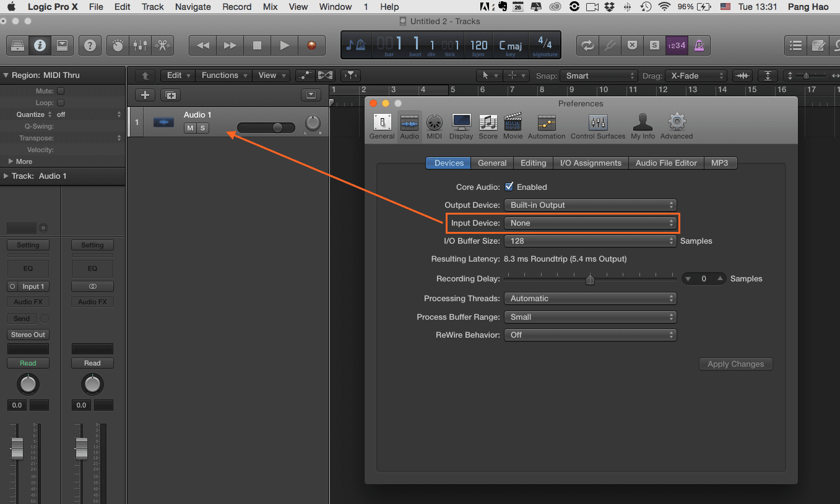Image resolution: width=840 pixels, height=504 pixels.
Task: Mute the Audio 1 track
Action: (190, 128)
